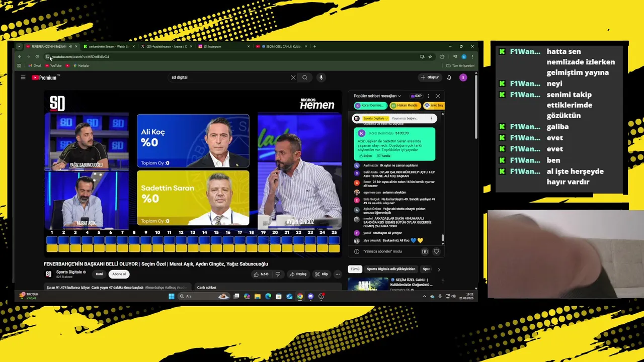Share the video via Paylaş
The height and width of the screenshot is (362, 644).
click(298, 274)
